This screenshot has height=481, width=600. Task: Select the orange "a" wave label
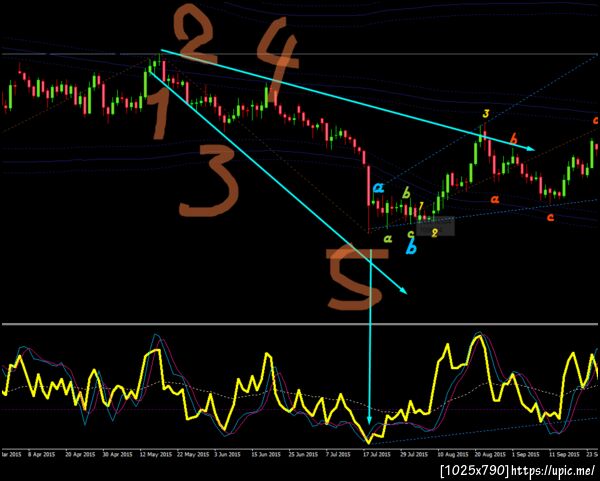tap(496, 199)
